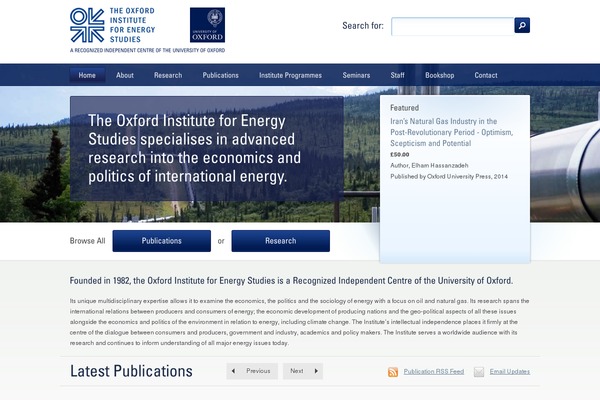Go to Next latest publications

(303, 371)
